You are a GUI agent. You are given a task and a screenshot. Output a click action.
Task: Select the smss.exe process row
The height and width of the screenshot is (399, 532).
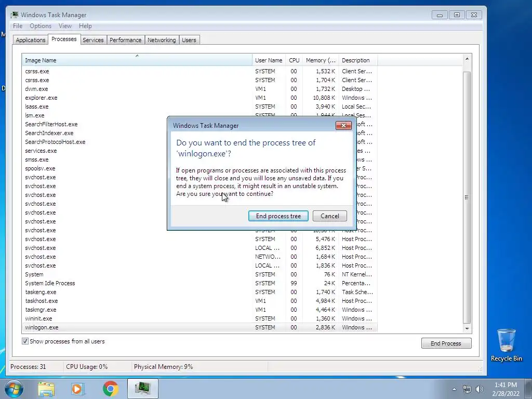point(95,159)
